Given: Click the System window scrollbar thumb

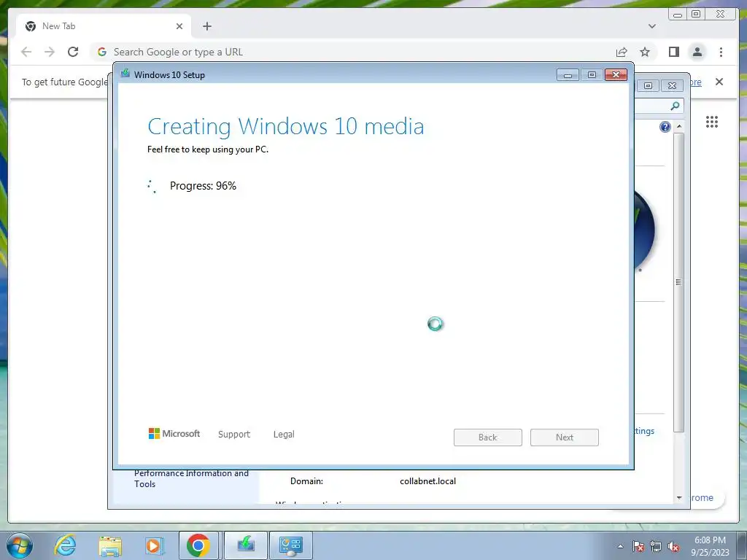Looking at the screenshot, I should tap(679, 282).
